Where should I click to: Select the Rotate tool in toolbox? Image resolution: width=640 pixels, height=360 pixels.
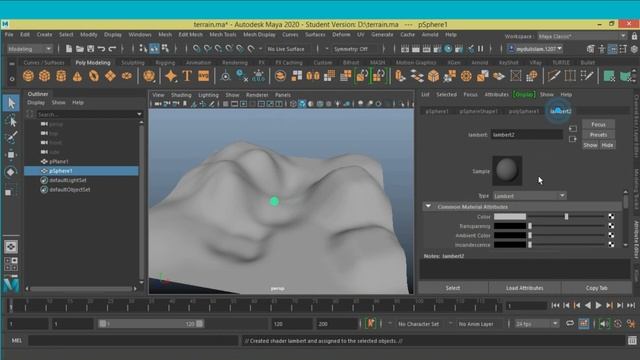click(x=11, y=172)
